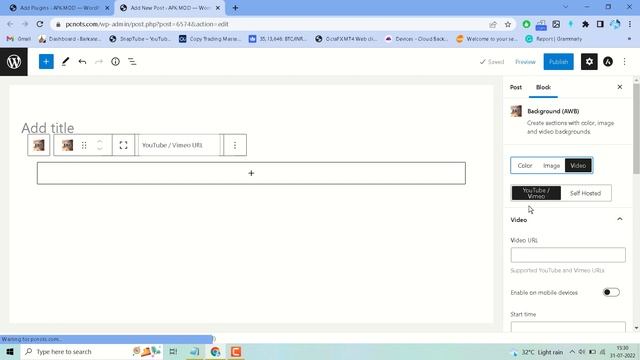Select the Block tab in sidebar
Screen dimensions: 640x360
pyautogui.click(x=543, y=87)
